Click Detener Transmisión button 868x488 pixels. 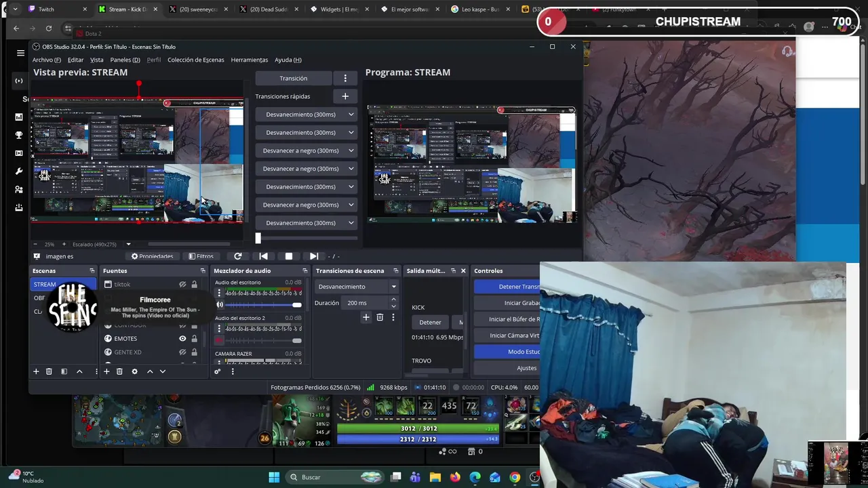tap(507, 287)
